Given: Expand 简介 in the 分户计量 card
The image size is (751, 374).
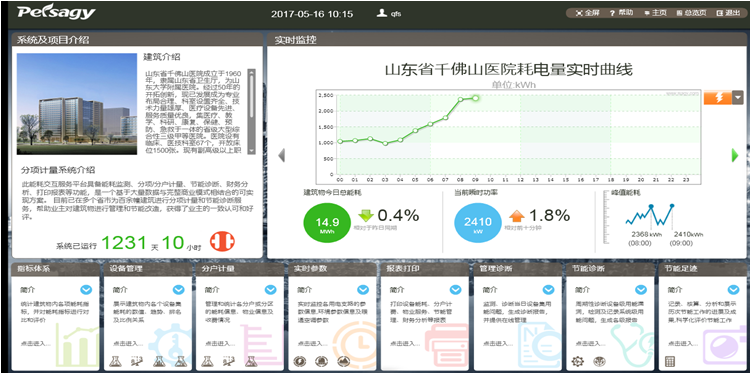Looking at the screenshot, I should tap(271, 290).
